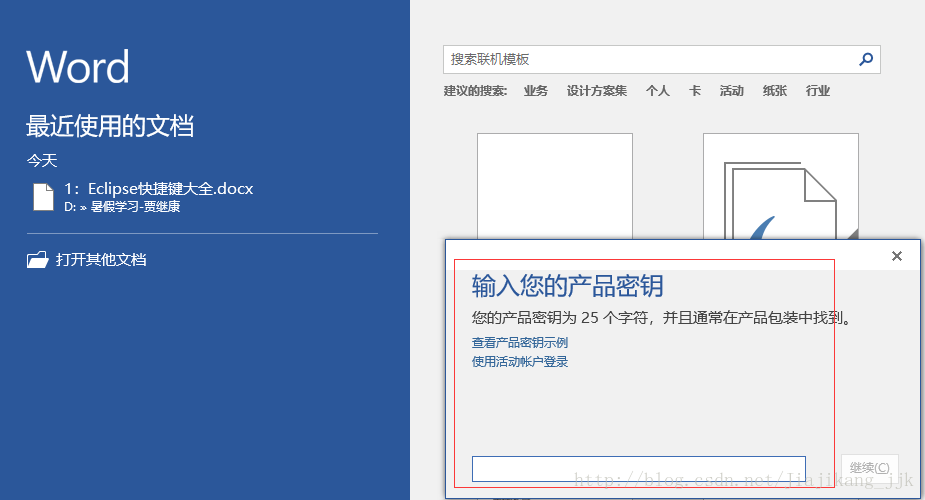Click the folder icon next to 打开其他文档
The height and width of the screenshot is (500, 925).
[37, 259]
